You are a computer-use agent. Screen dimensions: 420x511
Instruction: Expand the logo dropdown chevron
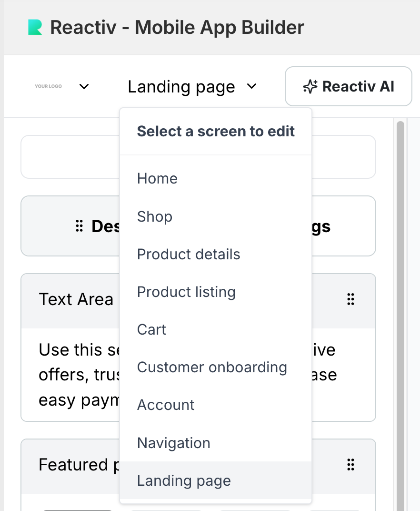(x=84, y=86)
